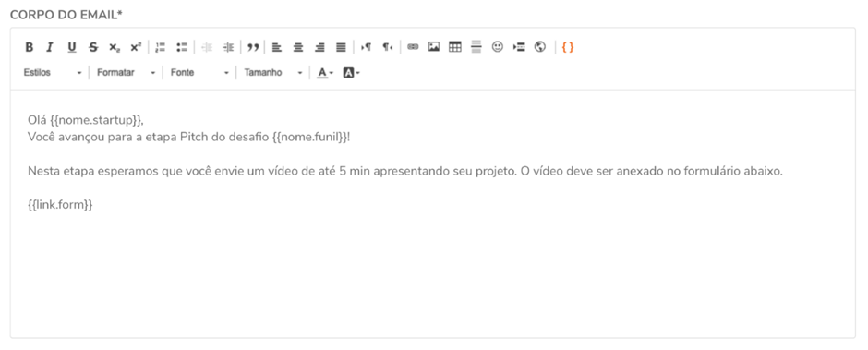Click on the {{nome.startup}} placeholder text
Image resolution: width=868 pixels, height=350 pixels.
point(96,120)
